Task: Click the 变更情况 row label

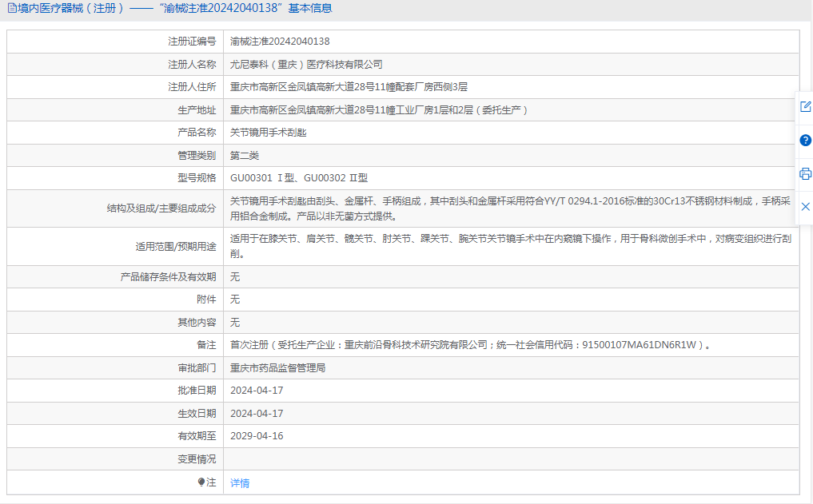Action: coord(197,459)
